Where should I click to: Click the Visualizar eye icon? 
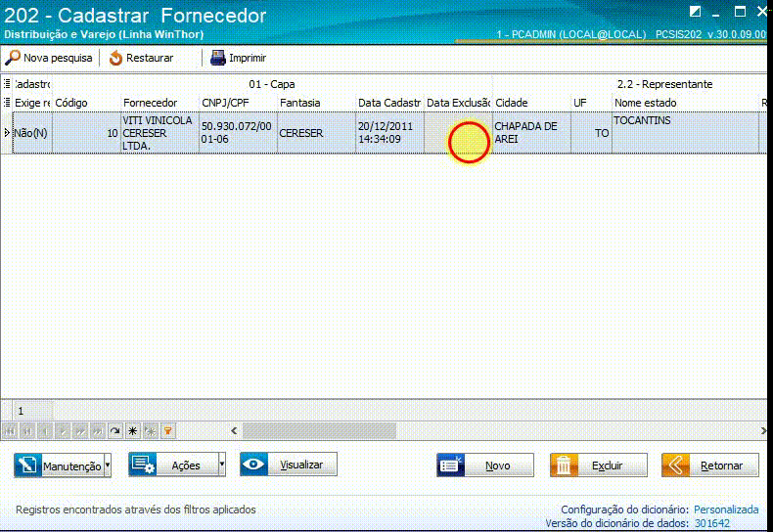(x=253, y=464)
